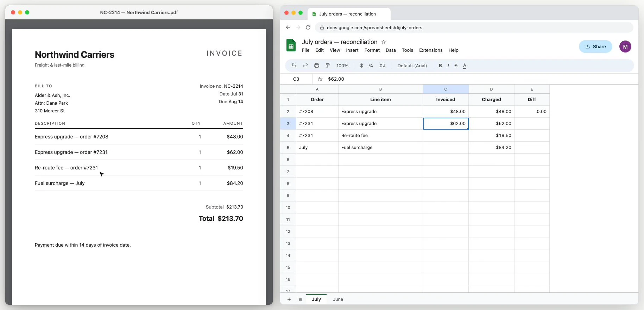Click the first arrow icon in the Sheets toolbar
Image resolution: width=644 pixels, height=310 pixels.
pos(294,66)
